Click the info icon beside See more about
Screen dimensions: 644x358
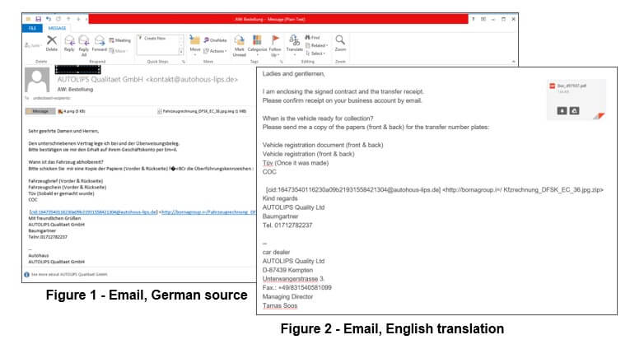(26, 275)
